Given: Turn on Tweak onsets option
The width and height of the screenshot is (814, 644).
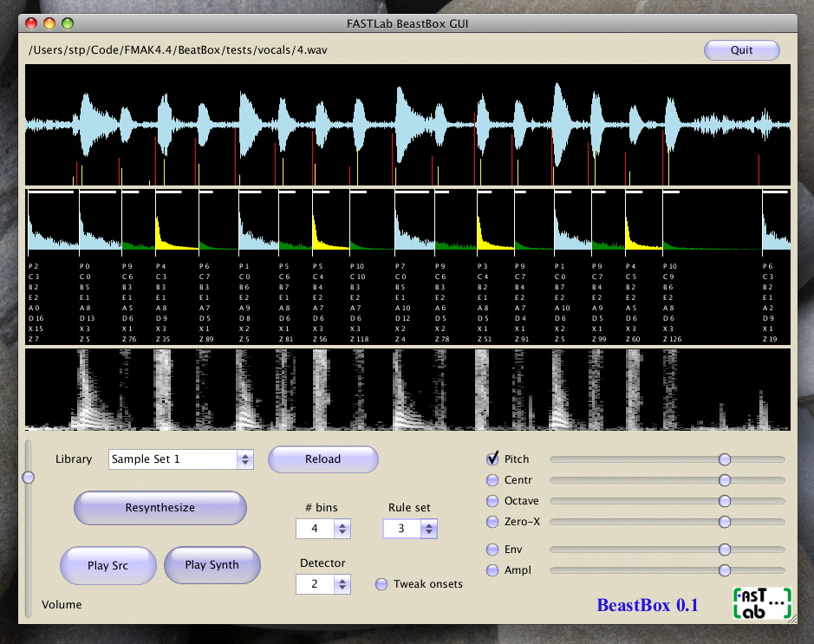Looking at the screenshot, I should point(381,584).
